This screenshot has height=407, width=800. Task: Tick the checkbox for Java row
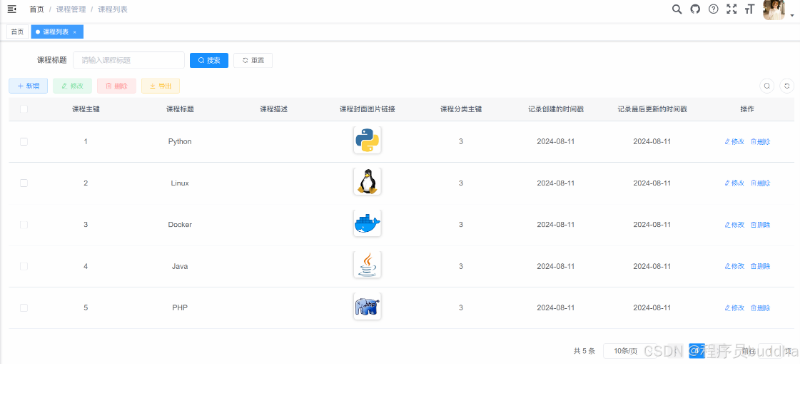[24, 266]
